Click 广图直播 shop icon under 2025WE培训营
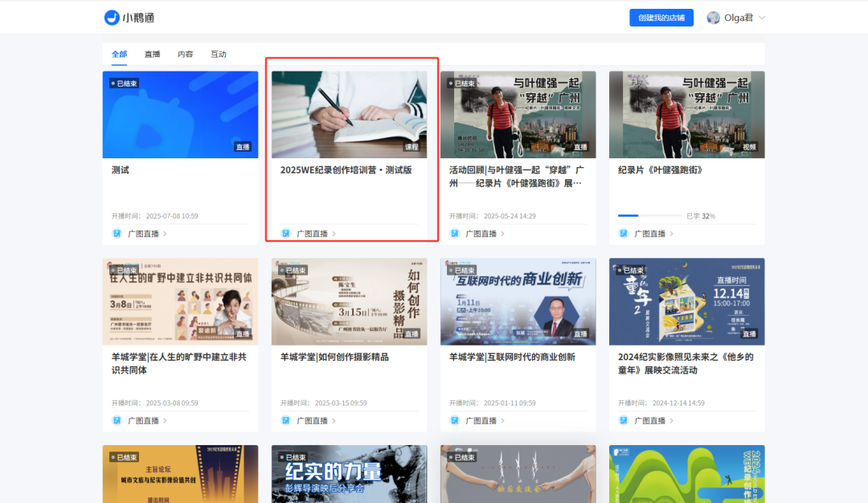 click(285, 234)
